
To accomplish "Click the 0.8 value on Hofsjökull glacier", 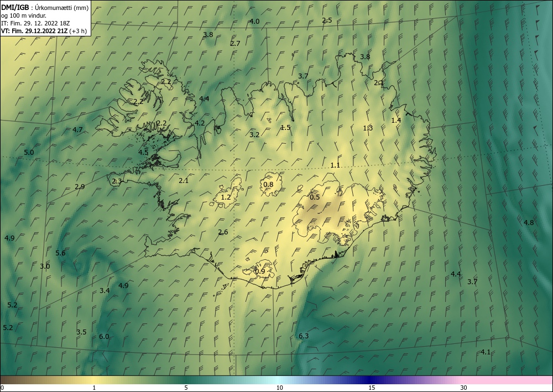I will click(268, 184).
